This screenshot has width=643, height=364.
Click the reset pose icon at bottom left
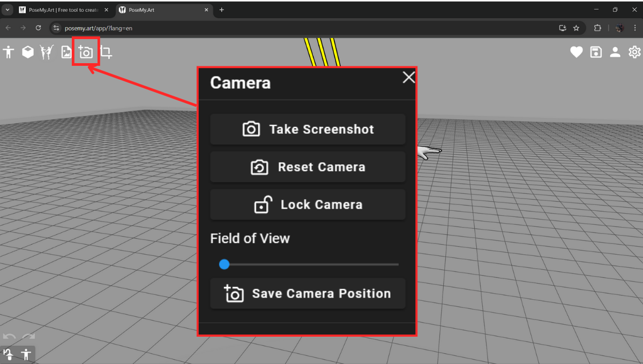tap(8, 354)
